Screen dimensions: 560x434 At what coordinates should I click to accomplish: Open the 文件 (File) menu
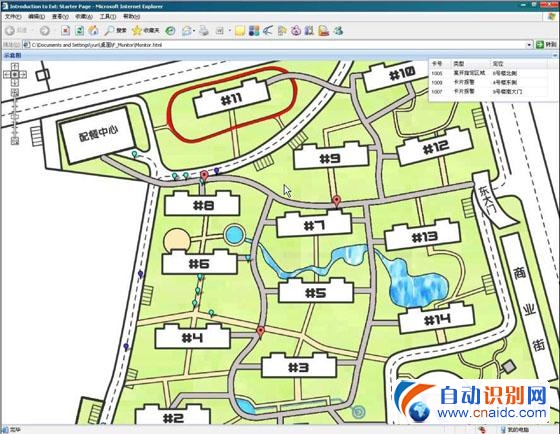click(x=13, y=16)
